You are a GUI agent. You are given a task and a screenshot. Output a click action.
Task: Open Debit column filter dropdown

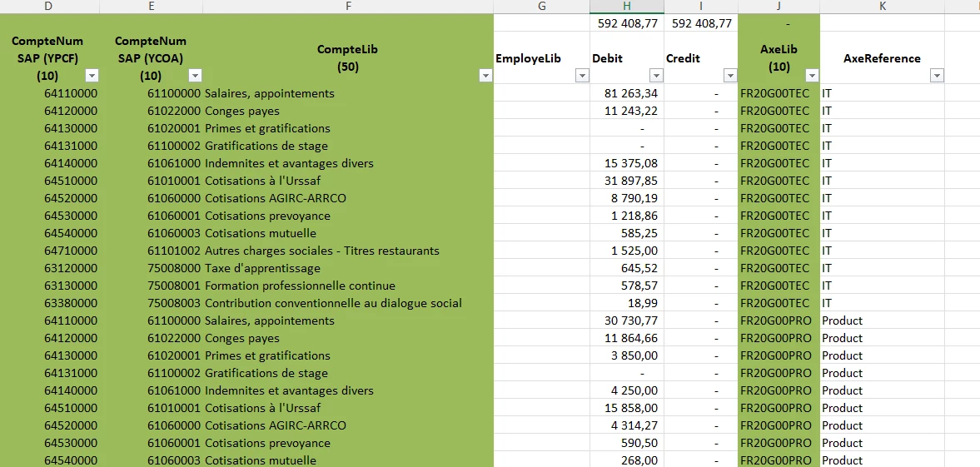coord(656,76)
